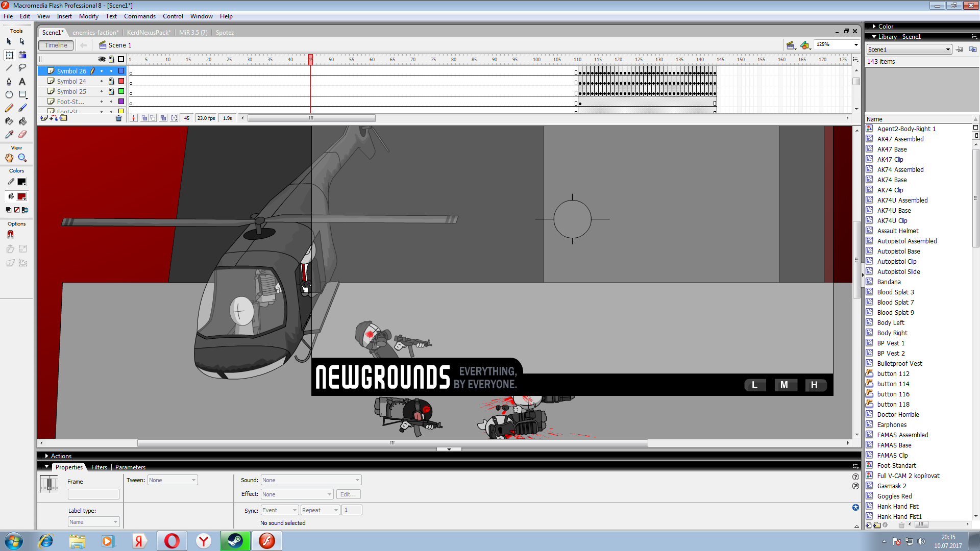The height and width of the screenshot is (551, 980).
Task: Toggle Snap to Objects magnet
Action: (10, 235)
